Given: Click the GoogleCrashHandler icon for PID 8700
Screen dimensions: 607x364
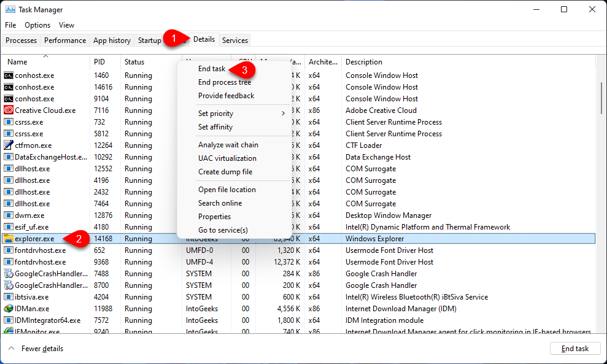Looking at the screenshot, I should click(8, 285).
